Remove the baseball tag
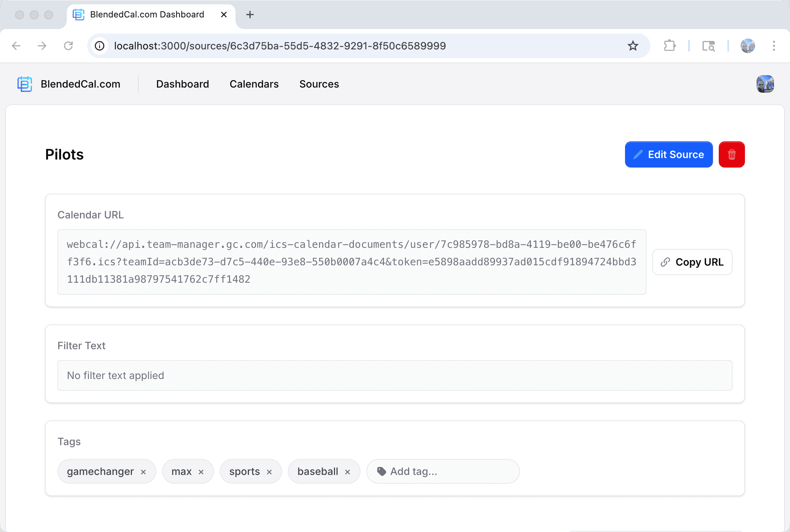The width and height of the screenshot is (790, 532). click(x=347, y=472)
